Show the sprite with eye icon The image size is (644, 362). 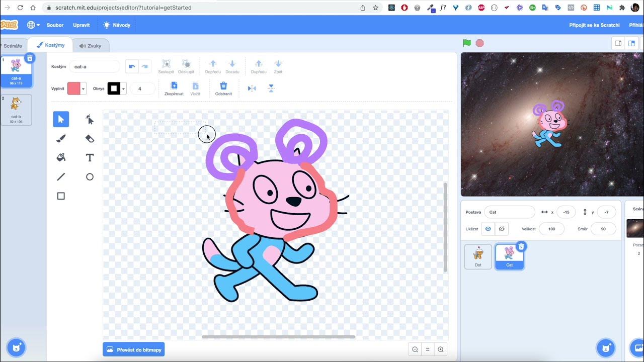coord(488,229)
